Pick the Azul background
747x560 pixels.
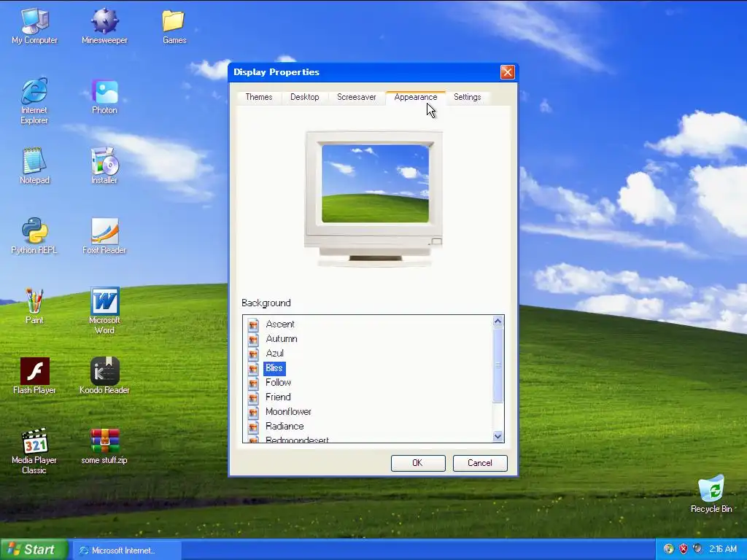274,354
